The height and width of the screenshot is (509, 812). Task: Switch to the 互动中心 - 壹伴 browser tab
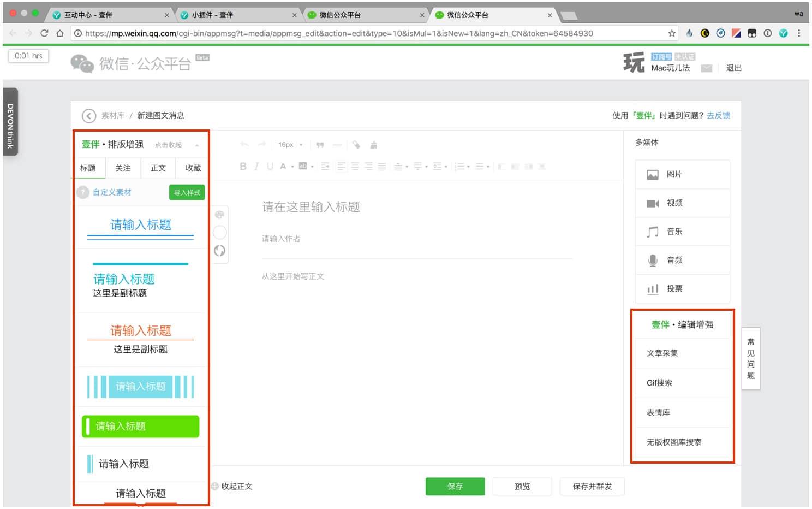point(109,15)
